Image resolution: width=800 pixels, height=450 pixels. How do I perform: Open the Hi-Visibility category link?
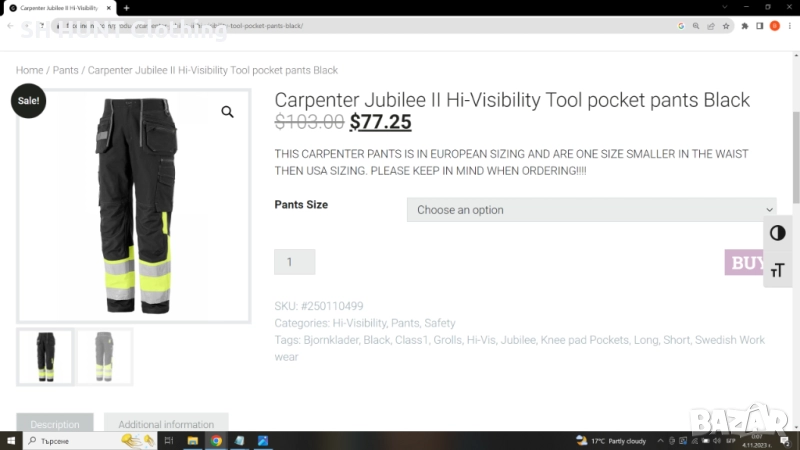pos(359,323)
